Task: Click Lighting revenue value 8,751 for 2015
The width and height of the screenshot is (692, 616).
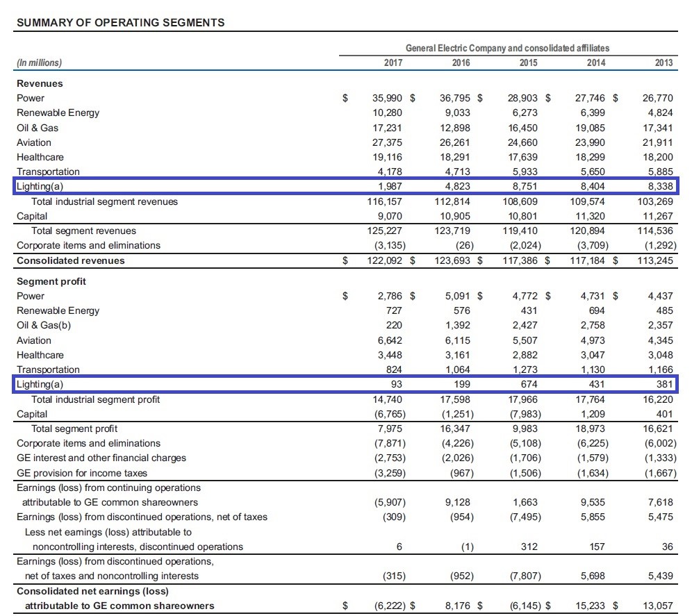Action: [523, 187]
